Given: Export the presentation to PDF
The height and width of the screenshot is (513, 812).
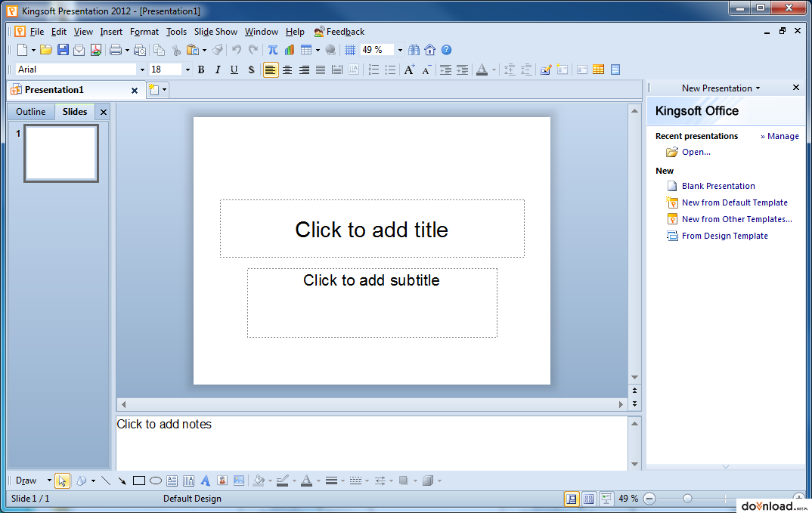Looking at the screenshot, I should 96,50.
